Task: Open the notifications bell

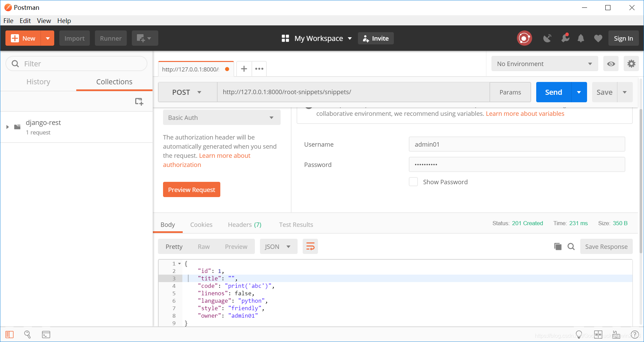Action: (x=581, y=38)
